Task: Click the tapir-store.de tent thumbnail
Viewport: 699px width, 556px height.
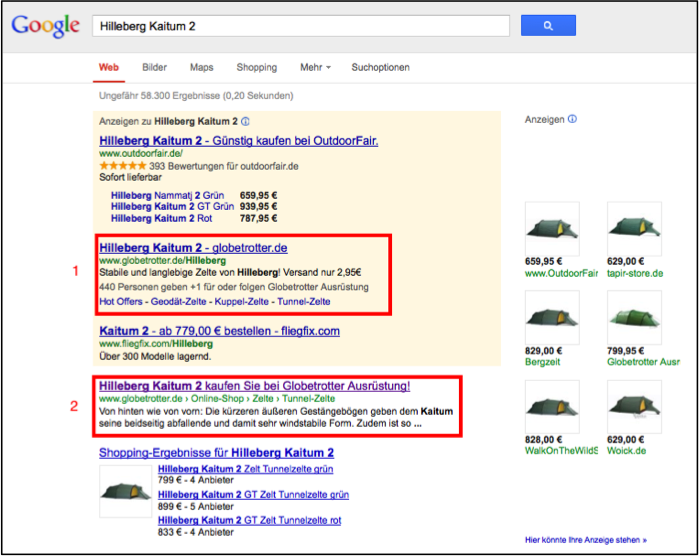Action: tap(634, 228)
